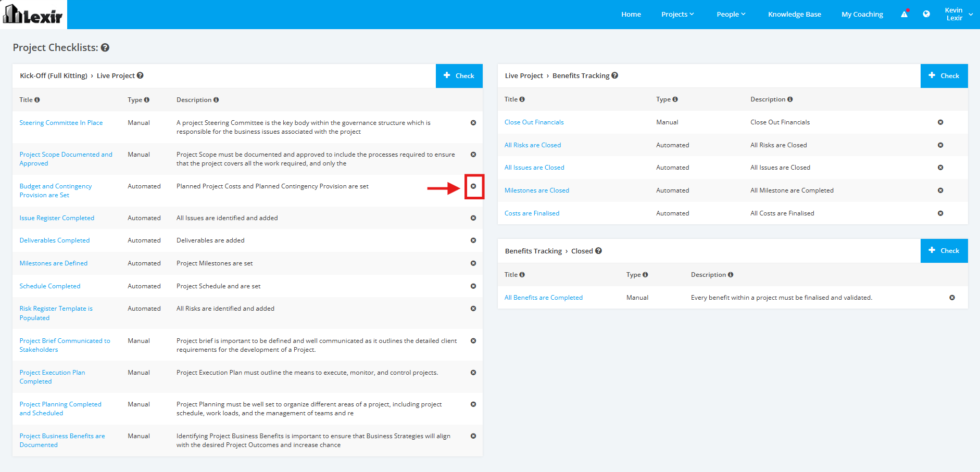980x472 pixels.
Task: Remove the Milestones are Closed check
Action: [940, 190]
